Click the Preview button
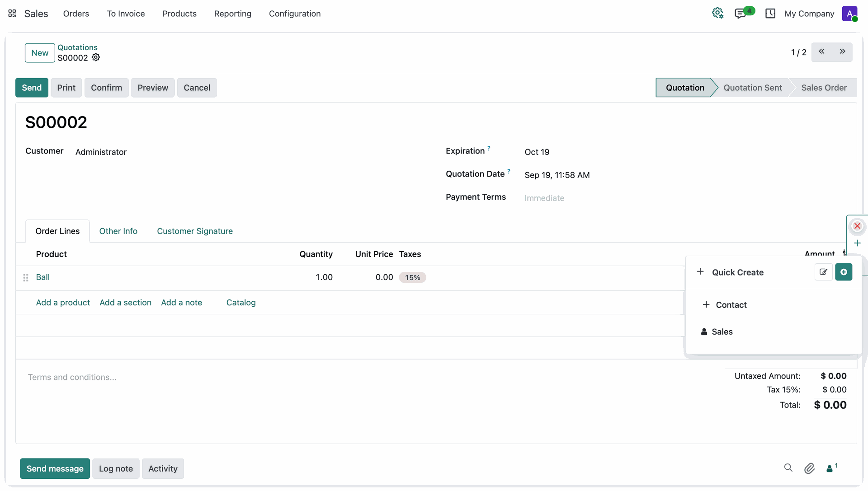Screen dimensions: 868x491 pyautogui.click(x=153, y=88)
